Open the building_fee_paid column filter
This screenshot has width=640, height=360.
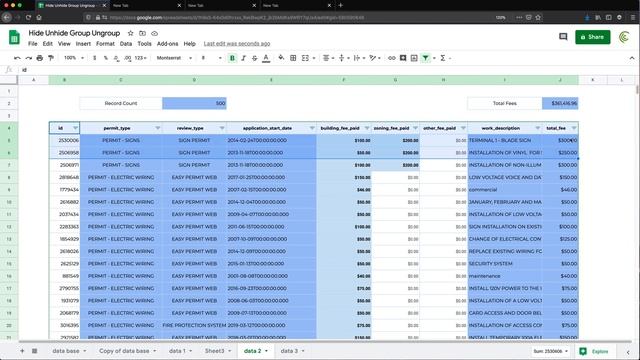tap(367, 128)
